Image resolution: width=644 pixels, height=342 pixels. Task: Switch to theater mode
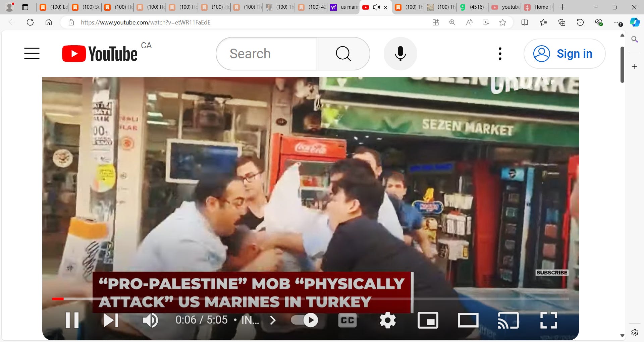pyautogui.click(x=468, y=320)
